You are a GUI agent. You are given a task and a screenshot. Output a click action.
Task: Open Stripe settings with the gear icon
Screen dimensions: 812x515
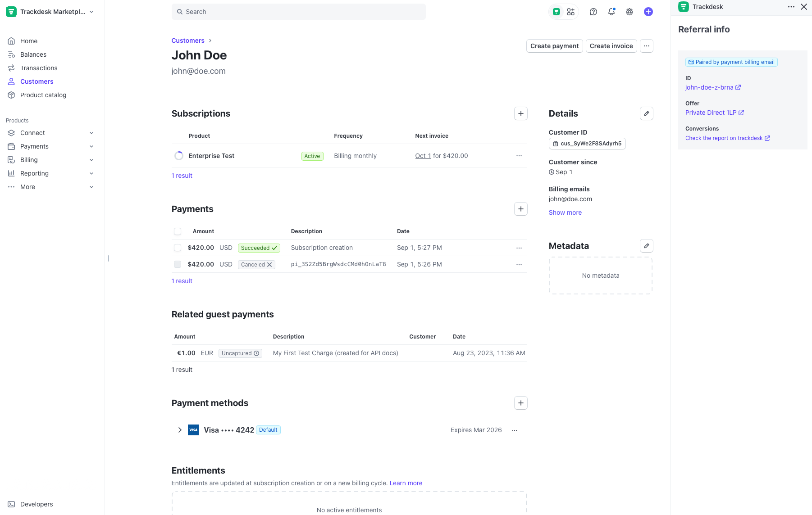coord(630,12)
